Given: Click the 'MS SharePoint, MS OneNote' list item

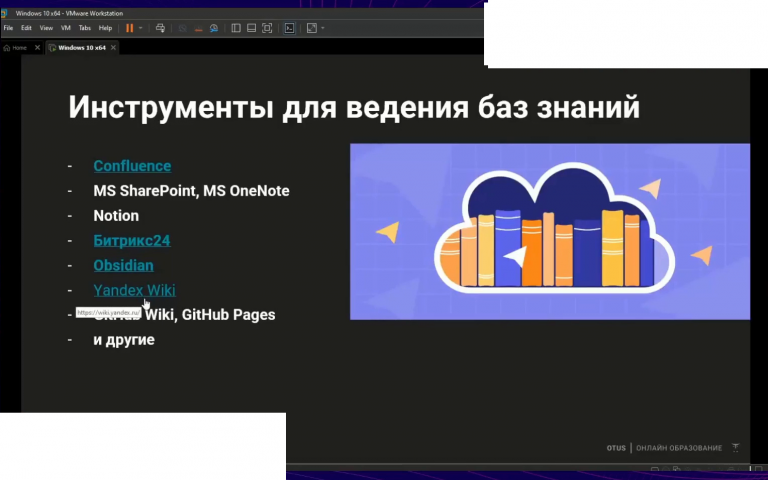Looking at the screenshot, I should tap(191, 191).
